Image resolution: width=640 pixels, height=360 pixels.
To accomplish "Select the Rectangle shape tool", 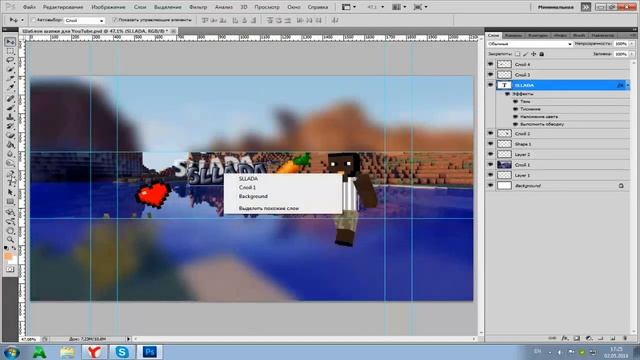I will [11, 202].
